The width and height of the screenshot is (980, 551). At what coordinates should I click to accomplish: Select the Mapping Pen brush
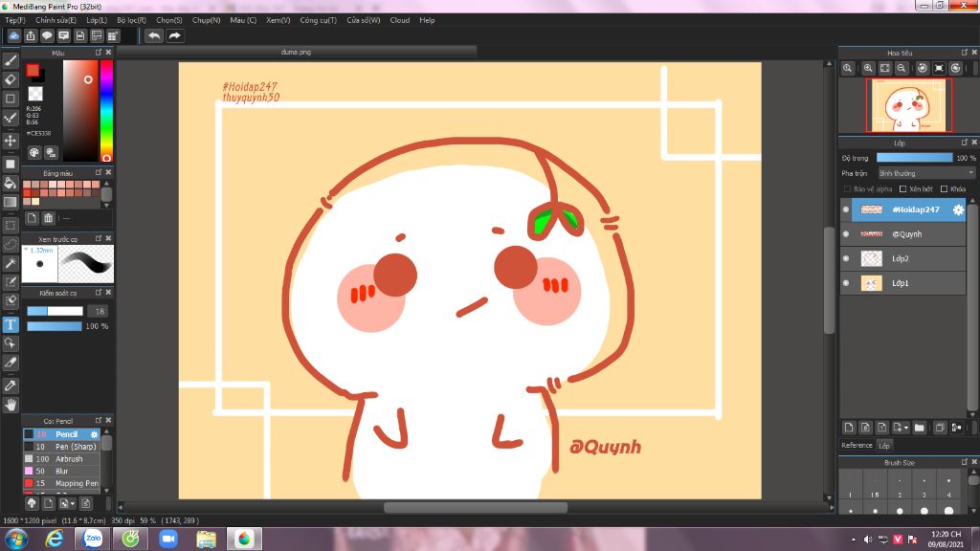[x=62, y=483]
